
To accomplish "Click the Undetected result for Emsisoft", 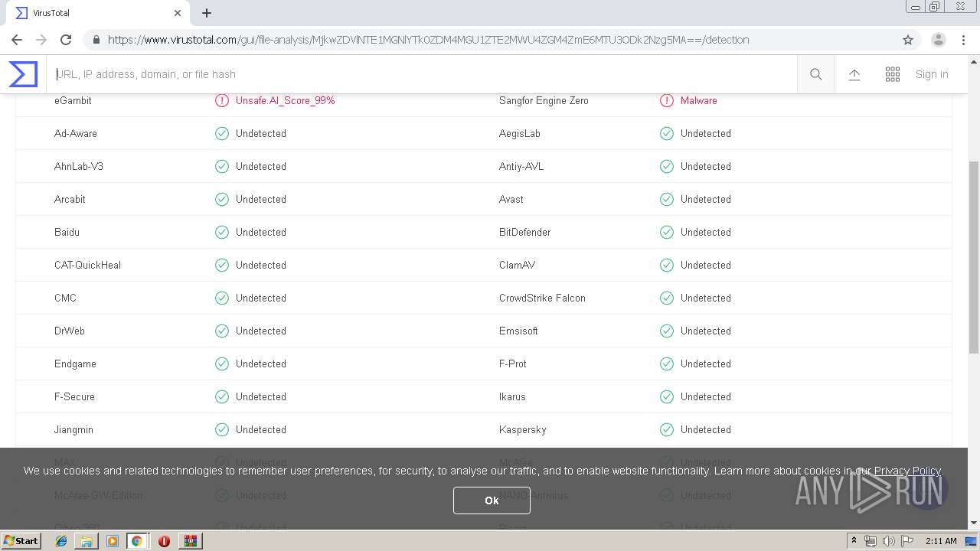I will [x=706, y=331].
